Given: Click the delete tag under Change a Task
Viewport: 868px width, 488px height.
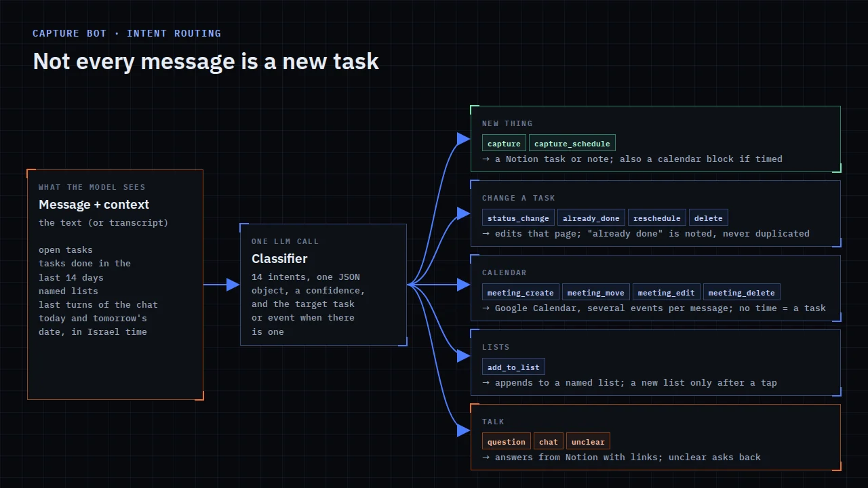Looking at the screenshot, I should [x=709, y=218].
